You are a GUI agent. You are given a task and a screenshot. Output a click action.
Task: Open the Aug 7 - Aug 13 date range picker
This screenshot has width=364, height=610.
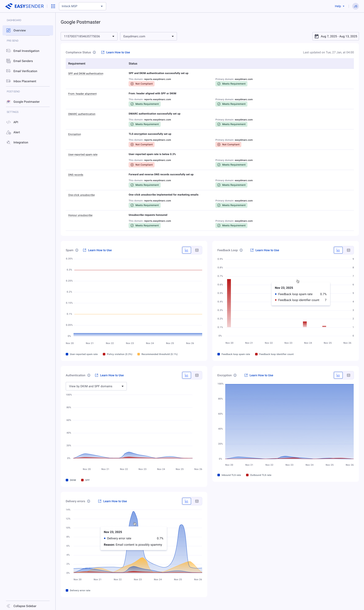(x=336, y=36)
